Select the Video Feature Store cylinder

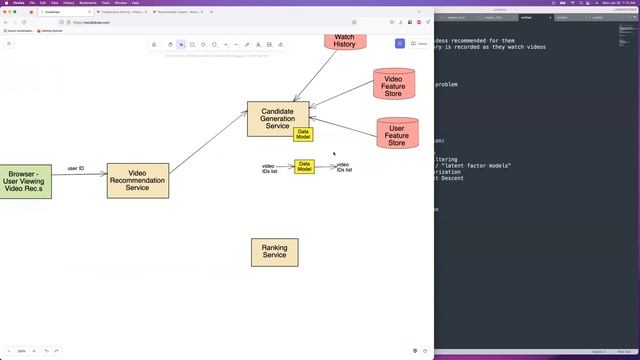[394, 84]
